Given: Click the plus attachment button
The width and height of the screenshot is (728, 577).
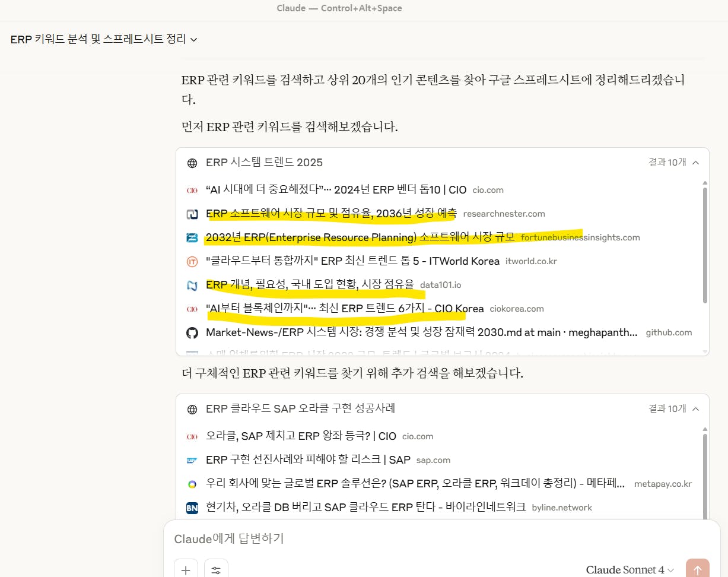Looking at the screenshot, I should [186, 569].
